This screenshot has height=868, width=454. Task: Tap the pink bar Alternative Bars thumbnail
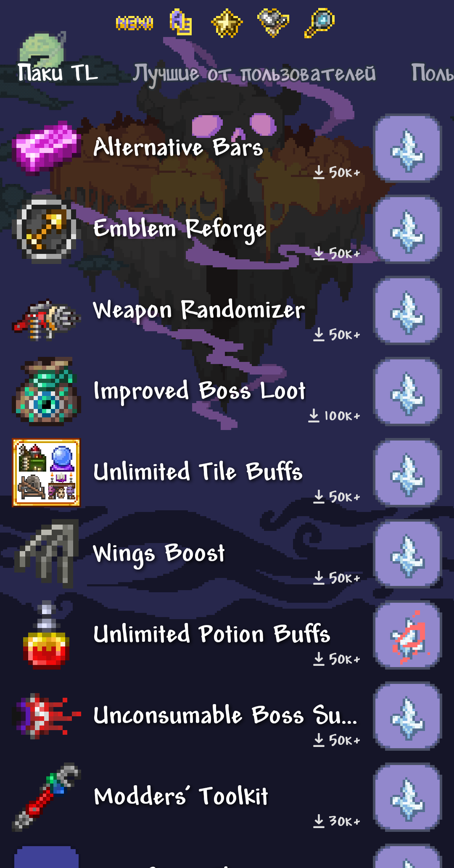pos(46,148)
